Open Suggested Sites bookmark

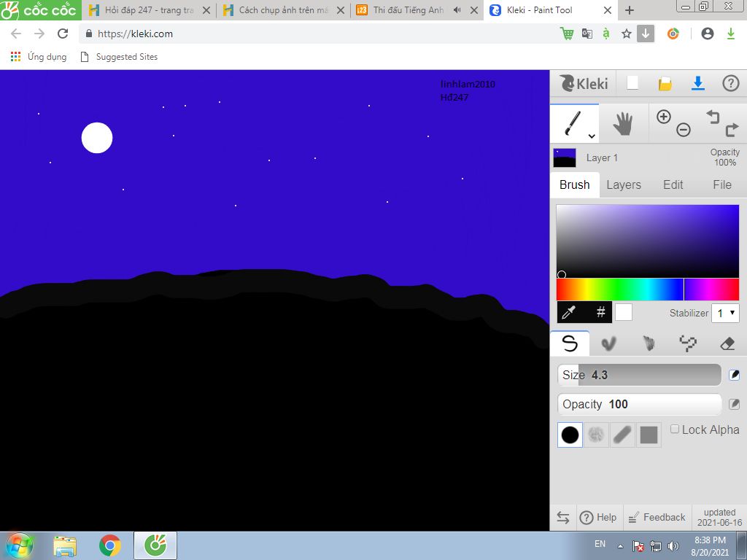click(x=119, y=57)
